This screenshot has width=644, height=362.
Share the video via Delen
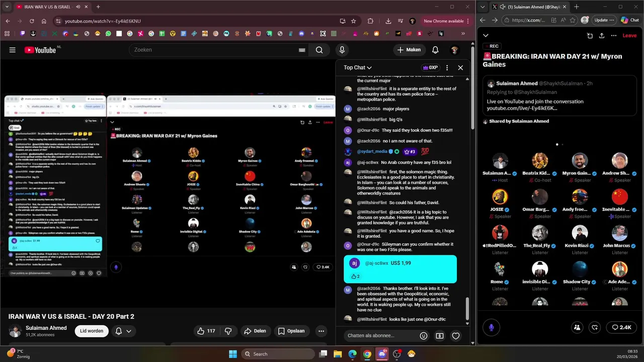coord(255,331)
